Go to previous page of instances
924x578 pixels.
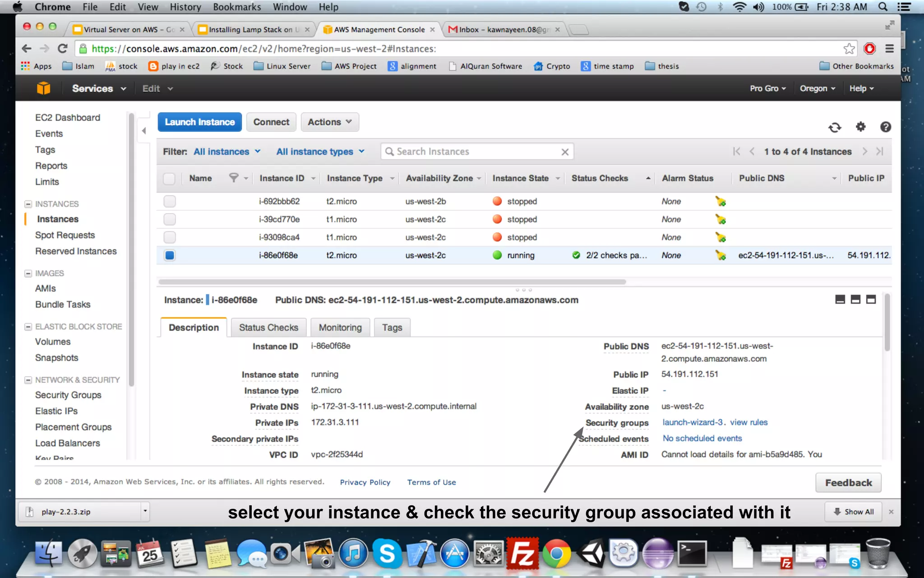pos(752,151)
